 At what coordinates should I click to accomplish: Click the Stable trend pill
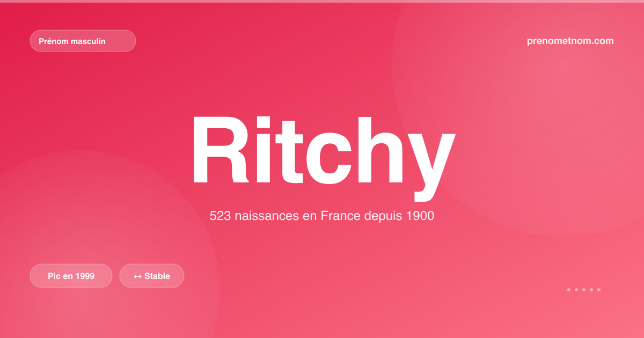pyautogui.click(x=152, y=276)
